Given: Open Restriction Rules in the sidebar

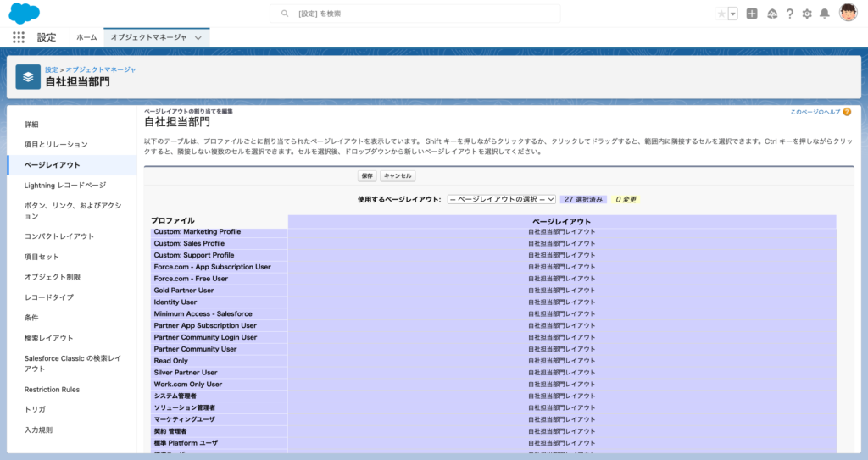Looking at the screenshot, I should point(72,390).
